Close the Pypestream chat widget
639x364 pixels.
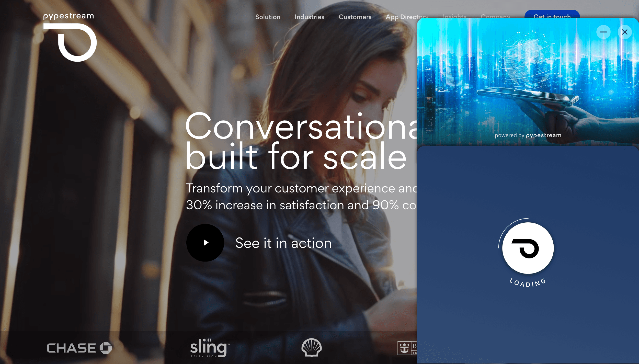pyautogui.click(x=624, y=32)
